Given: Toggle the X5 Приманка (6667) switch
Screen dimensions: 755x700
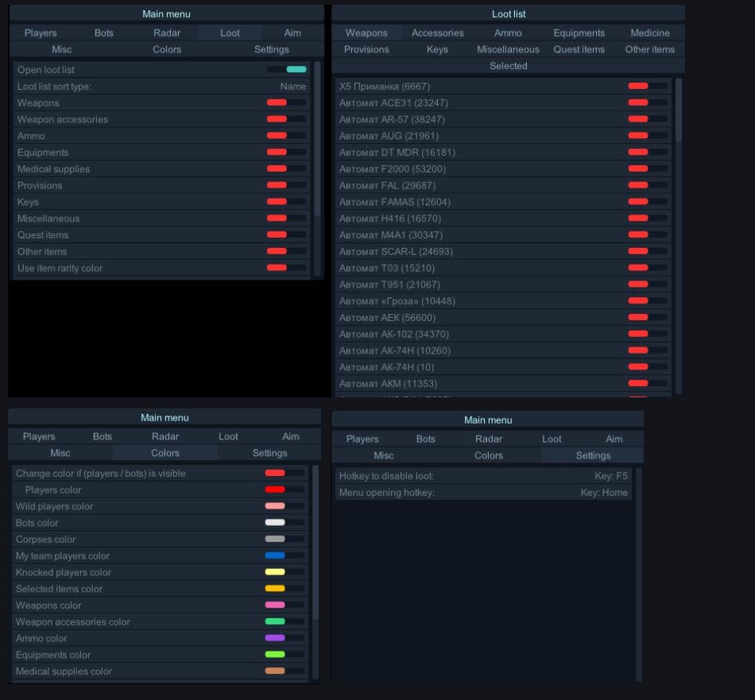Looking at the screenshot, I should tap(648, 86).
